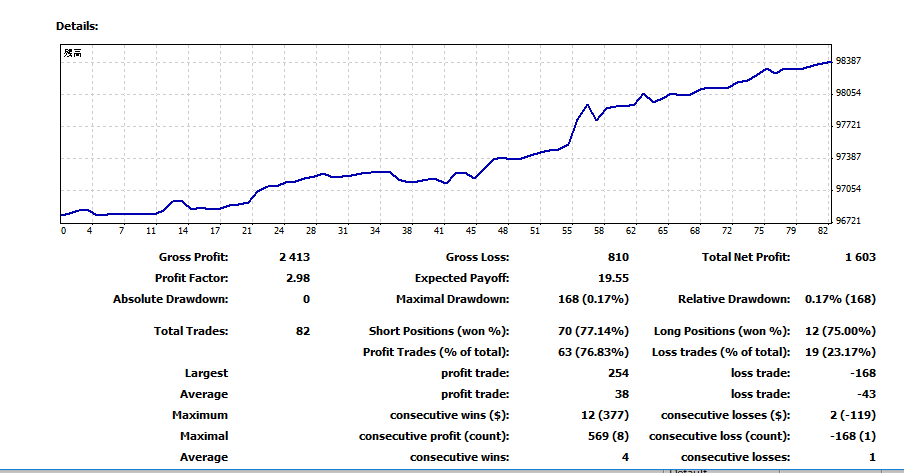Select the Gross Profit value 2 413
Screen dimensions: 904x473
[294, 257]
